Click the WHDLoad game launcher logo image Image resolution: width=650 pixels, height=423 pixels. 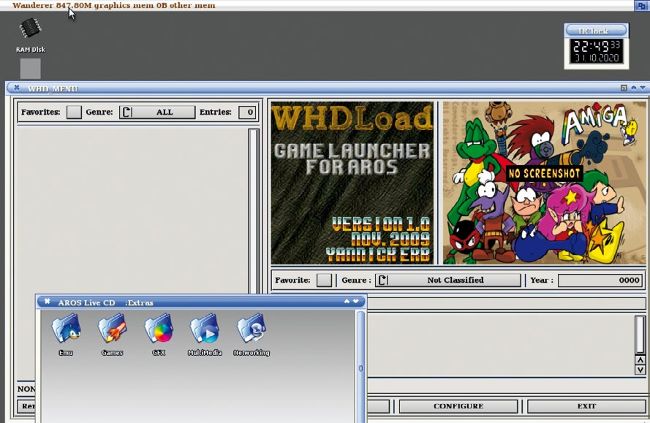tap(352, 182)
